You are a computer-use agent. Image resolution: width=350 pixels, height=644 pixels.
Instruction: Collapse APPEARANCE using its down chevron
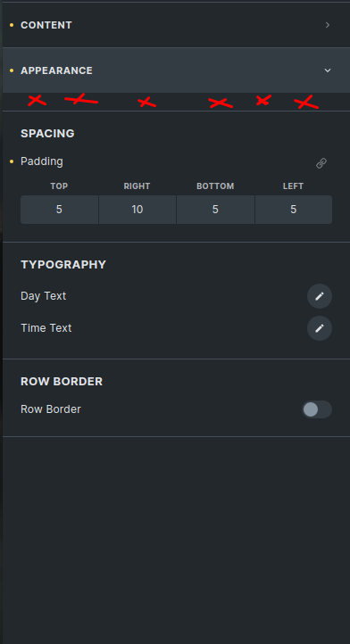(x=328, y=70)
